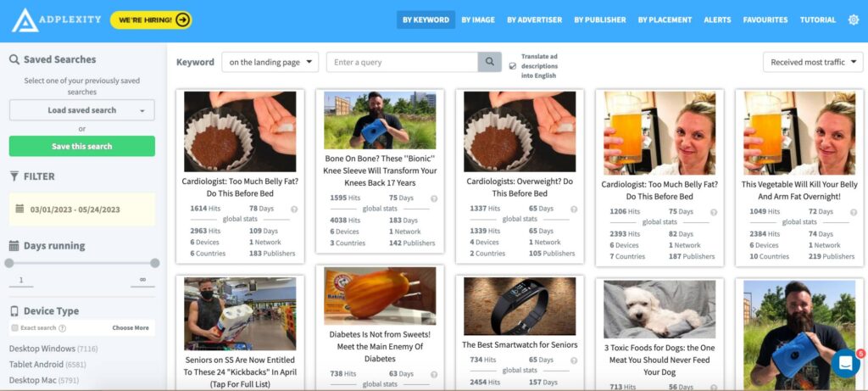Click title The Best Smartwatch for Seniors
The image size is (868, 391).
(x=520, y=345)
